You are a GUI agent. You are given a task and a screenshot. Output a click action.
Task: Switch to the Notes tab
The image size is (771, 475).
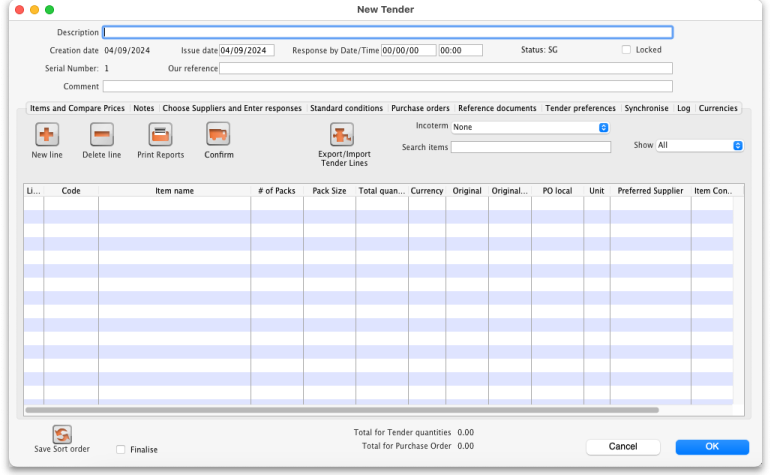pyautogui.click(x=144, y=108)
